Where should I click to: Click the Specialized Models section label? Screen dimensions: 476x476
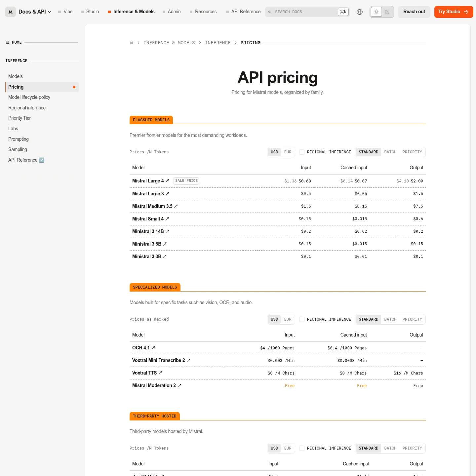point(155,287)
